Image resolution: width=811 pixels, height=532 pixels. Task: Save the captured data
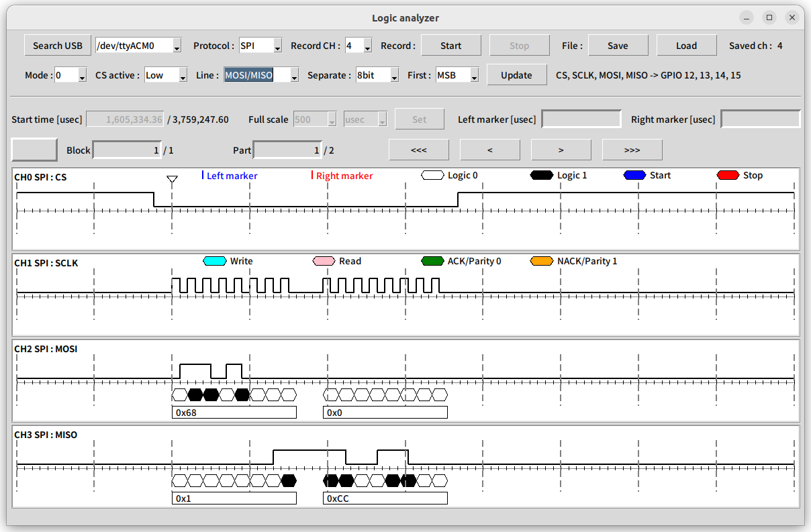pyautogui.click(x=617, y=45)
